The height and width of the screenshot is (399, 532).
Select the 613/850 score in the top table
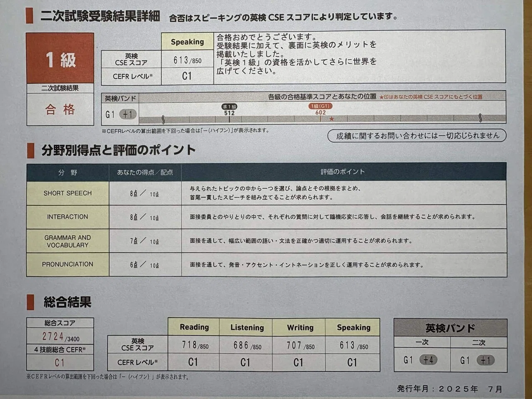[x=187, y=60]
